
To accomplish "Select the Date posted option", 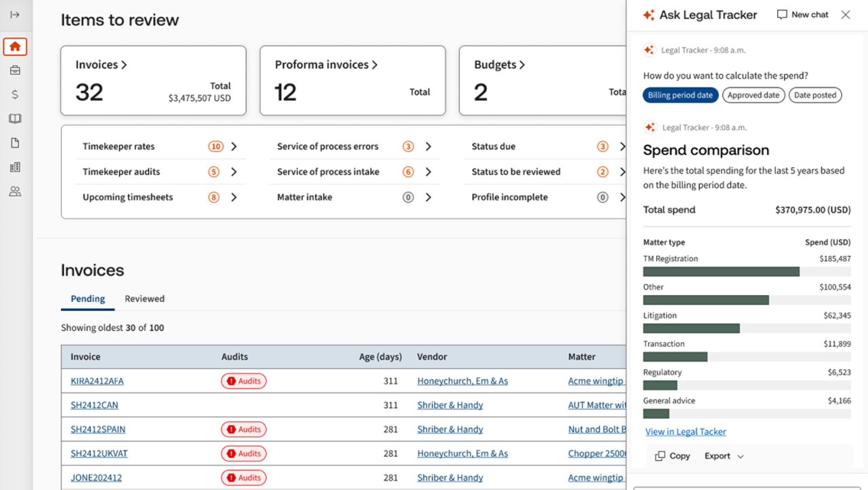I will pos(814,96).
